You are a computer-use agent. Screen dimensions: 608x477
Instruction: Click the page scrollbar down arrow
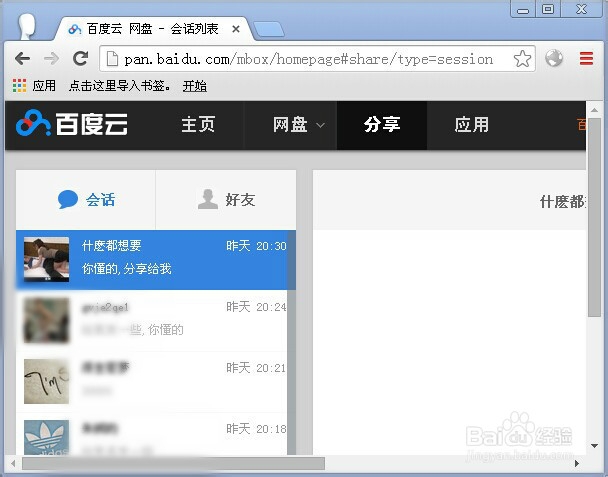coord(594,446)
